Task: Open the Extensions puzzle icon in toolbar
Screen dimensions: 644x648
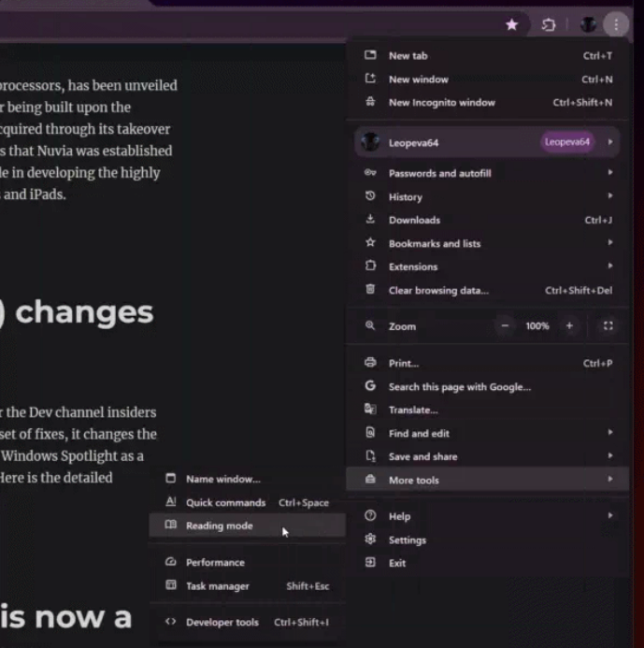Action: 549,25
